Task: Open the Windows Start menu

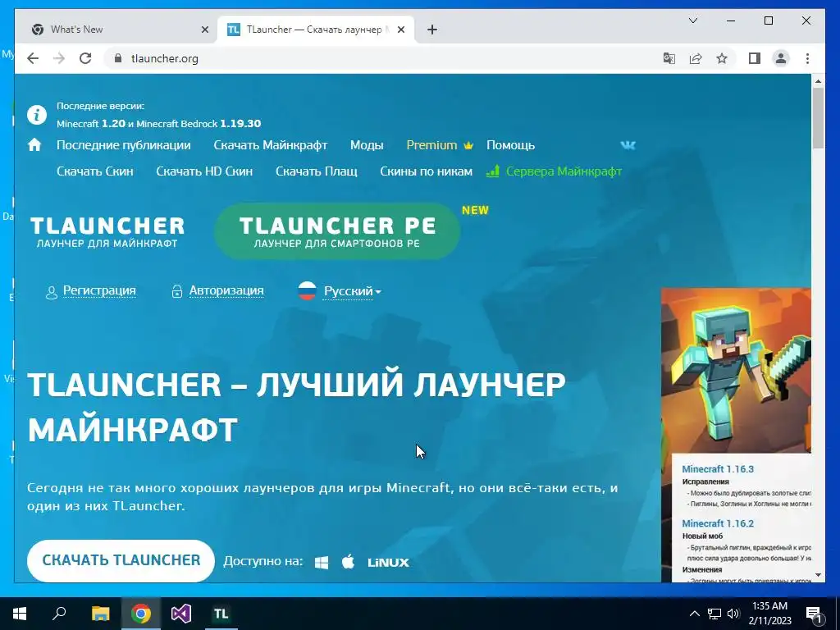Action: coord(20,614)
